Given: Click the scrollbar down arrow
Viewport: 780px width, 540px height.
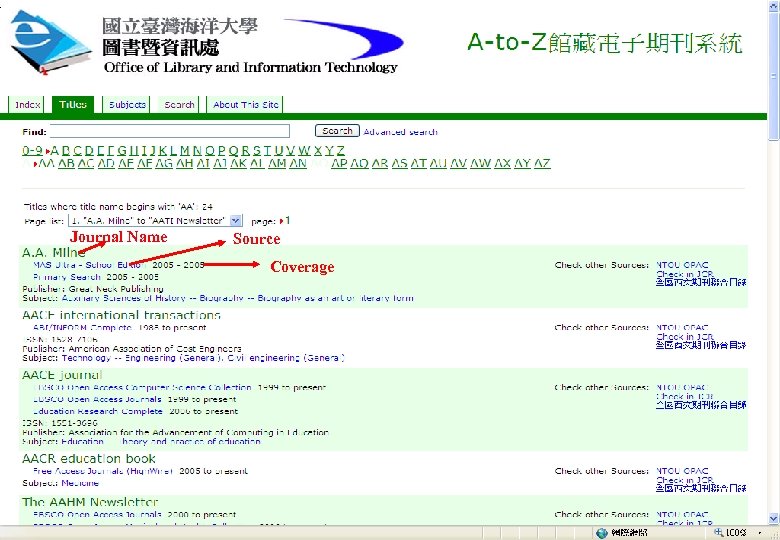Looking at the screenshot, I should coord(774,518).
